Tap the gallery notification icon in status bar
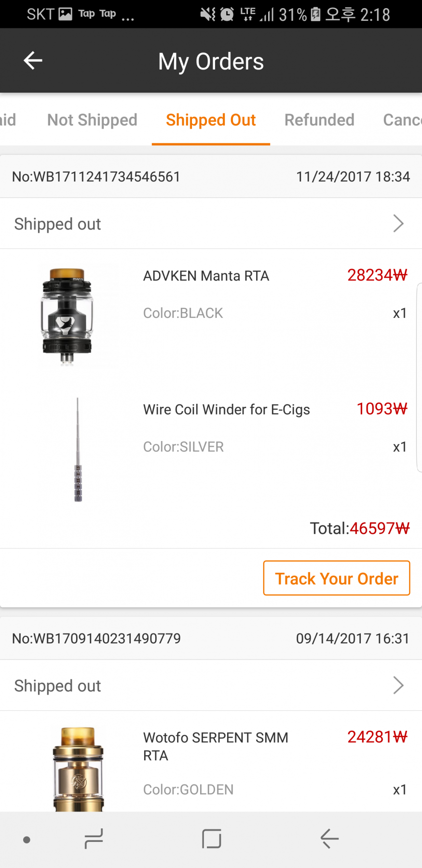Screen dimensions: 422x868 [x=65, y=14]
